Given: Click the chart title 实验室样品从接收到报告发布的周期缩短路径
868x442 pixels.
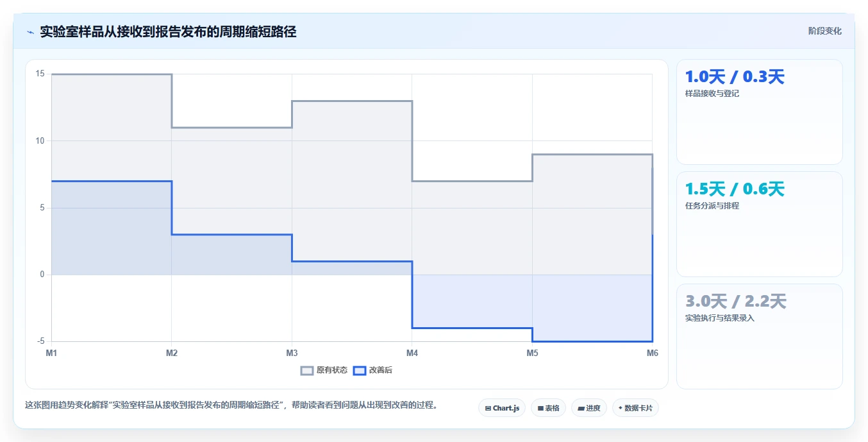Looking at the screenshot, I should [168, 31].
